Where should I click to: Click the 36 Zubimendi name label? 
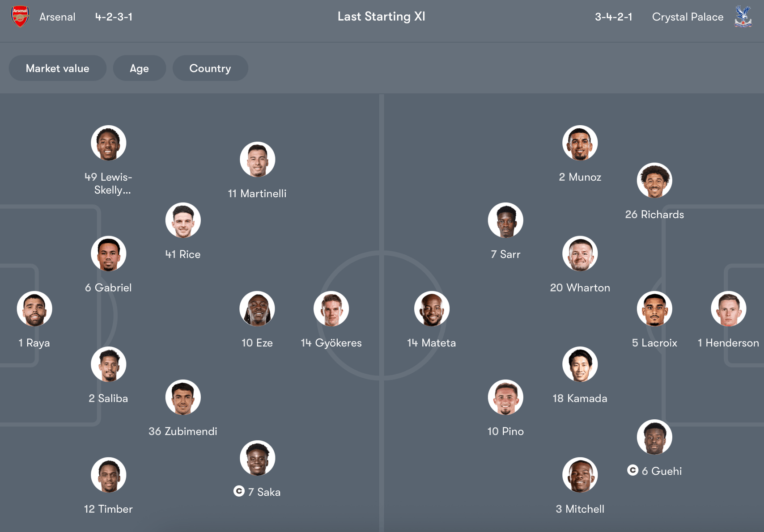pos(183,431)
